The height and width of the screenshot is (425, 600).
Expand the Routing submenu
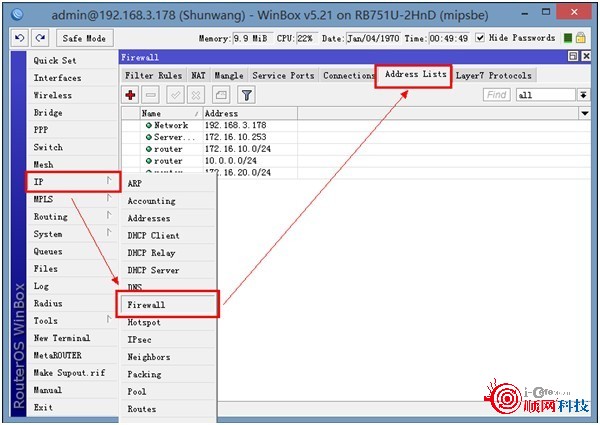point(72,216)
